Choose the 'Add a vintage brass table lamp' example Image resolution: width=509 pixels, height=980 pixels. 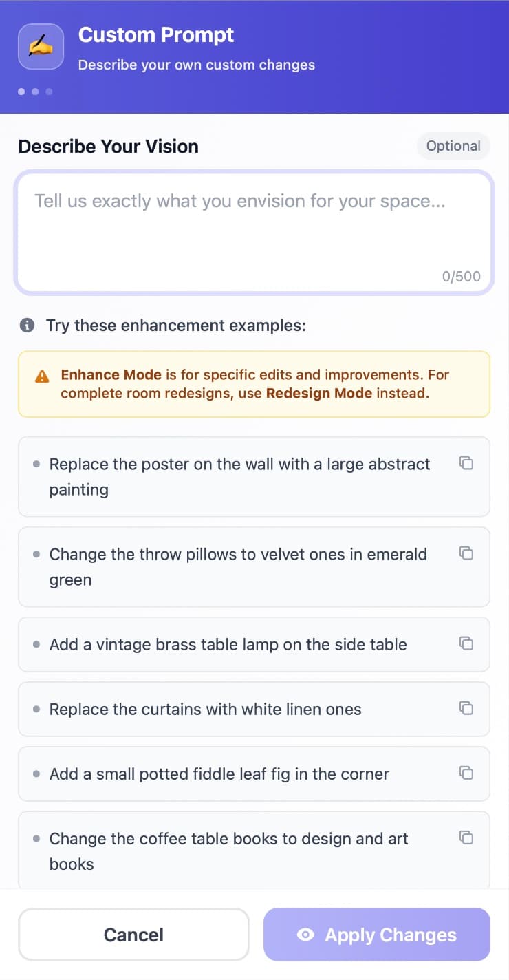[x=228, y=645]
